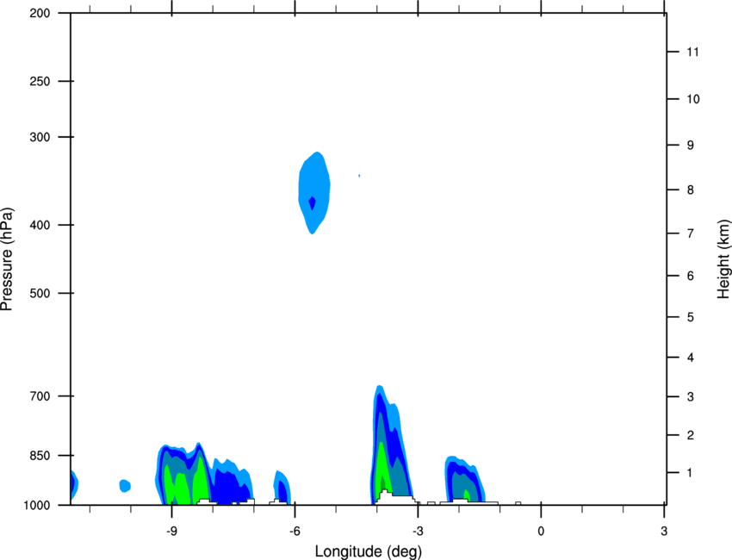The width and height of the screenshot is (732, 560).
Task: Click the 4 km height label
Action: [691, 358]
